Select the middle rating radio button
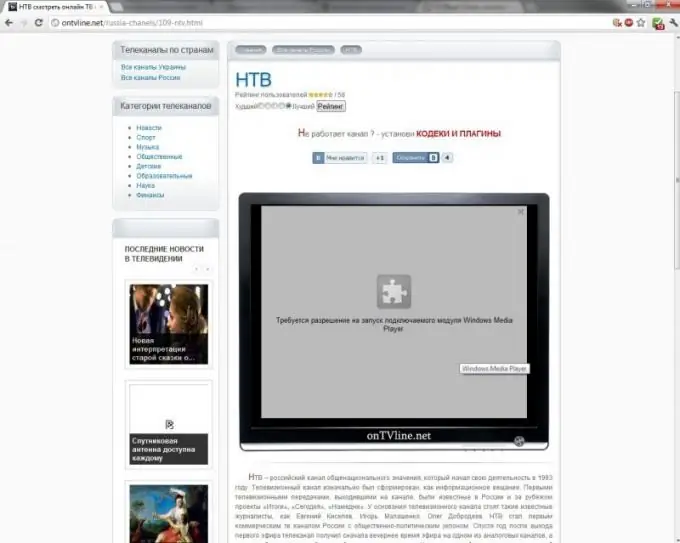 click(x=275, y=106)
